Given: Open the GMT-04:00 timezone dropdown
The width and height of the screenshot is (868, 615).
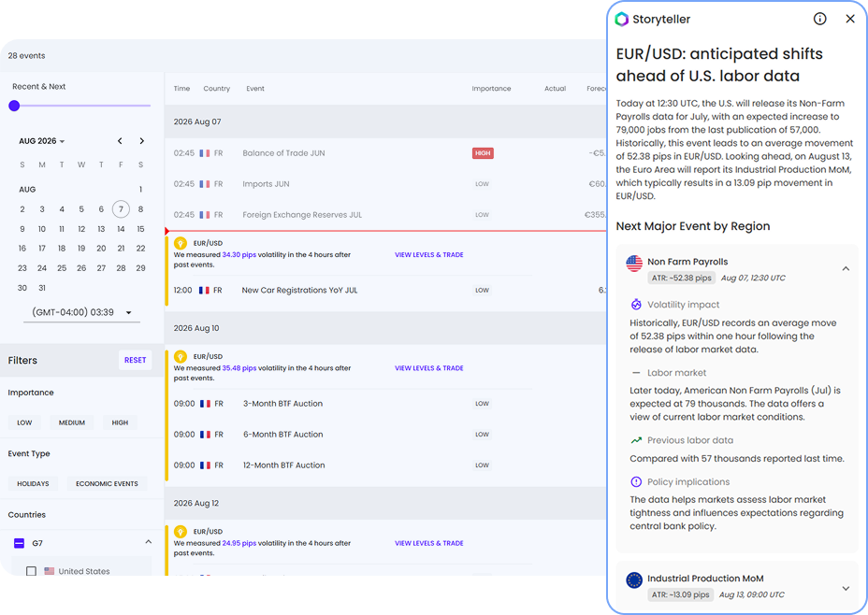Looking at the screenshot, I should (82, 312).
